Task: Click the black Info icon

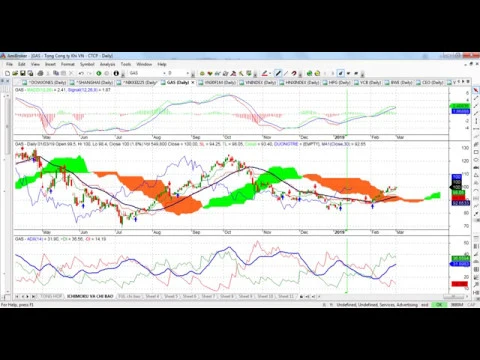Action: click(x=116, y=73)
